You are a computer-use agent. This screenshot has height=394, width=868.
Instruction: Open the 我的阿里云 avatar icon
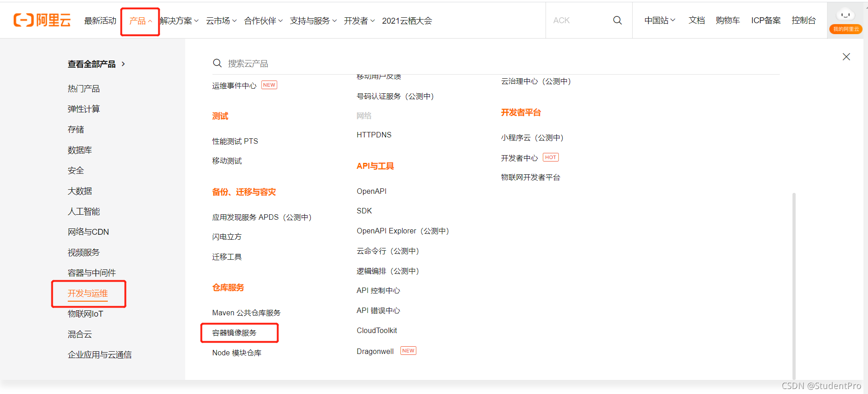(846, 20)
